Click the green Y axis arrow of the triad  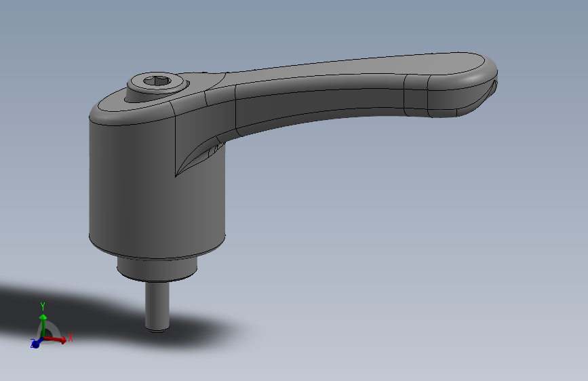43,325
